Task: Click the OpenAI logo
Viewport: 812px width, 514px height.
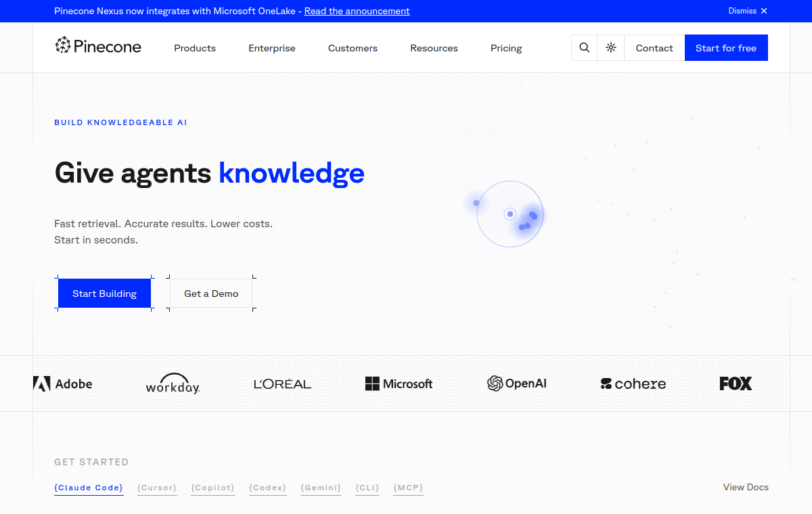Action: pos(517,383)
